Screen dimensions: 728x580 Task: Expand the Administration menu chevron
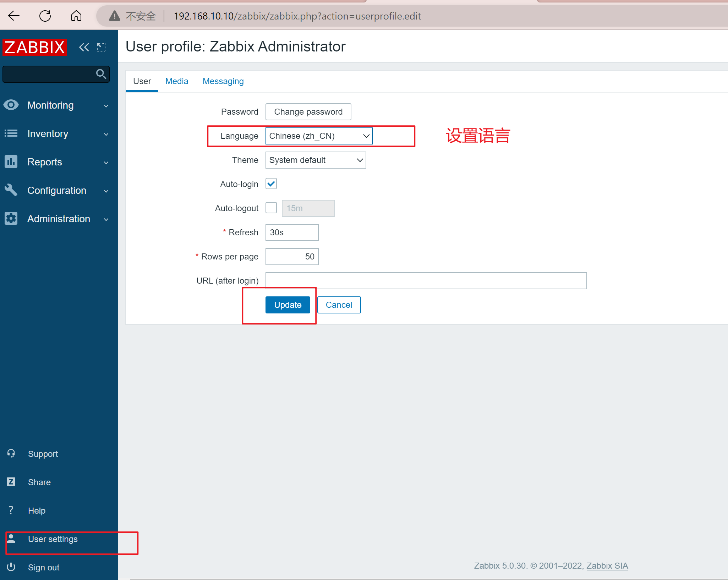[x=106, y=219]
